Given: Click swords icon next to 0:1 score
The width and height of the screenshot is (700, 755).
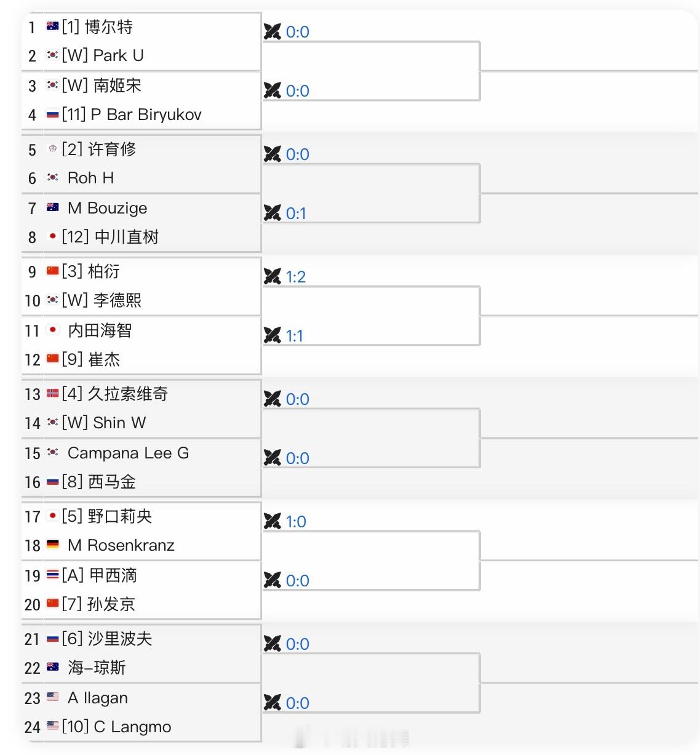Looking at the screenshot, I should tap(272, 213).
